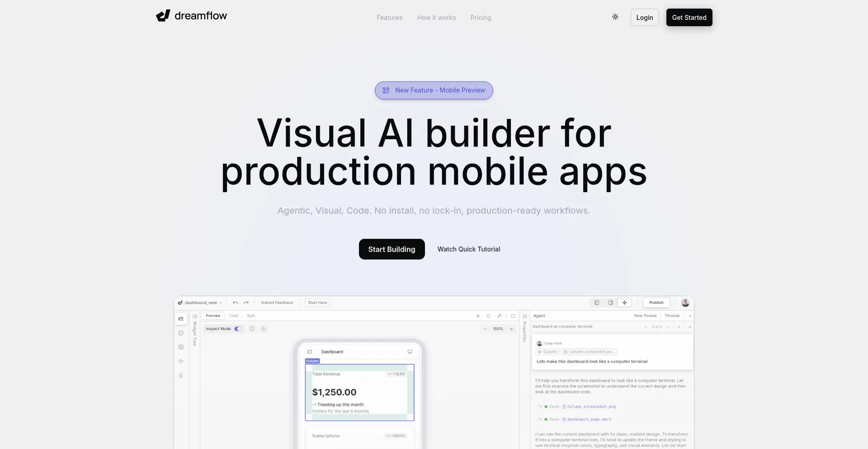Click the zoom plus button beside 100%
868x449 pixels.
point(511,329)
